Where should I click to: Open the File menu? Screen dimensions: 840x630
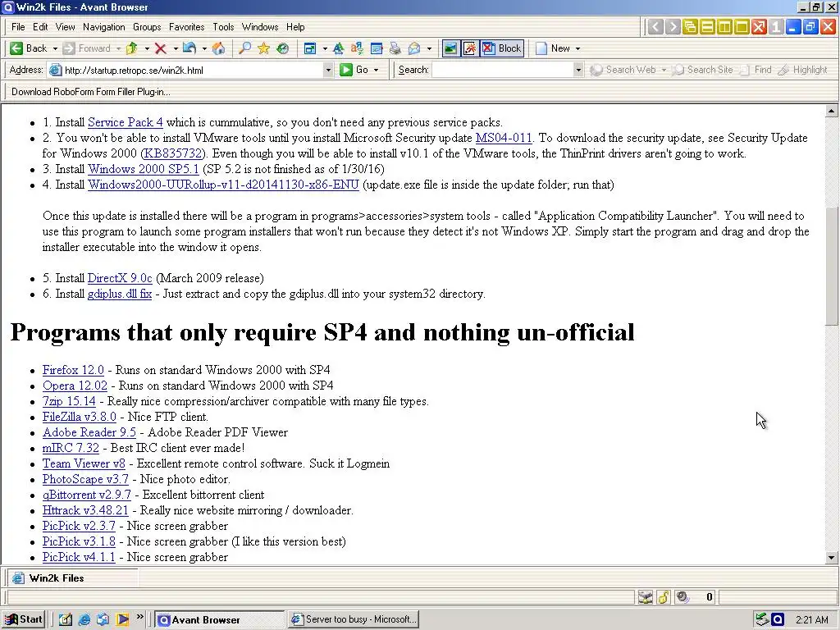tap(18, 27)
